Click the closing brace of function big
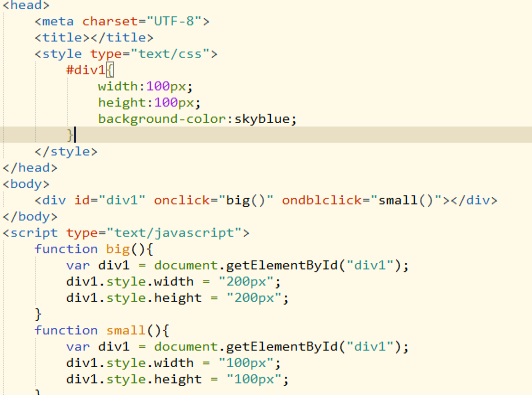Screen dimensions: 532x395 coord(38,315)
